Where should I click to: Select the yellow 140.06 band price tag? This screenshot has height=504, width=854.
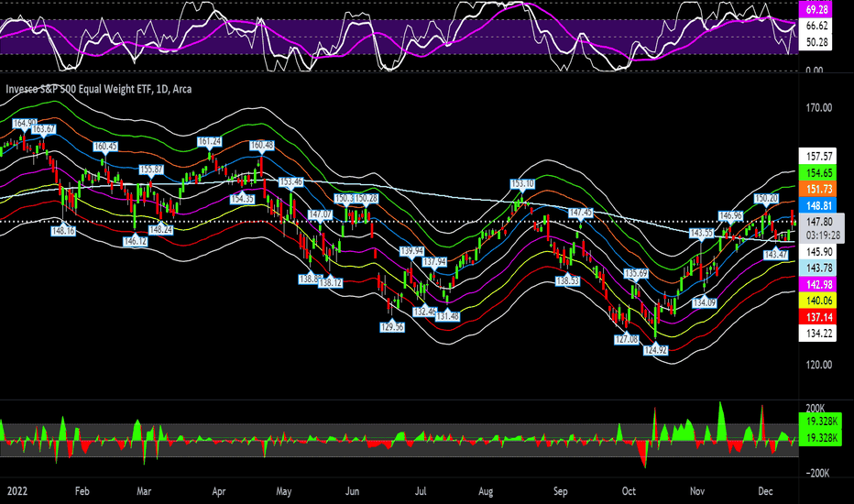coord(817,301)
